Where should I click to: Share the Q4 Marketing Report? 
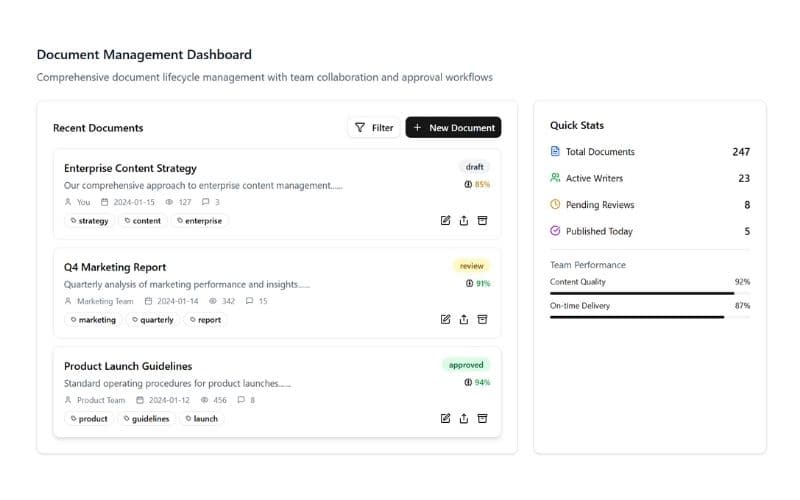point(464,319)
